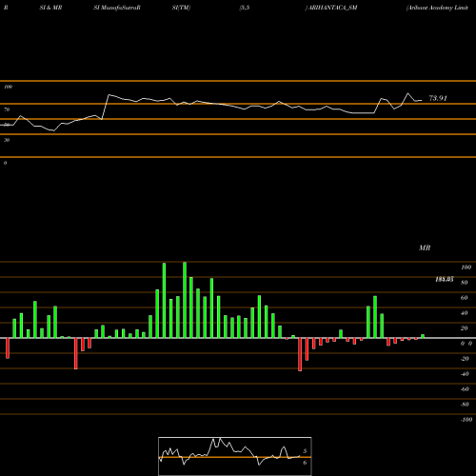This screenshot has width=476, height=476.
Task: Click the 70 level label on RSI axis
Action: click(7, 109)
